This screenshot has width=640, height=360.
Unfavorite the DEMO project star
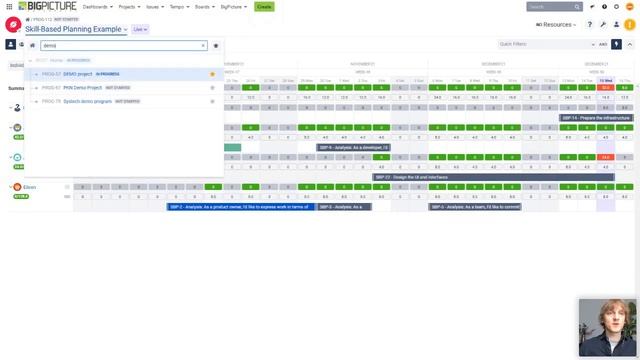pyautogui.click(x=212, y=74)
